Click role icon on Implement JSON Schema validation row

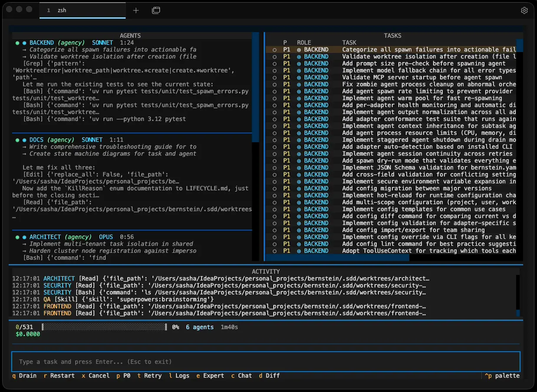299,168
